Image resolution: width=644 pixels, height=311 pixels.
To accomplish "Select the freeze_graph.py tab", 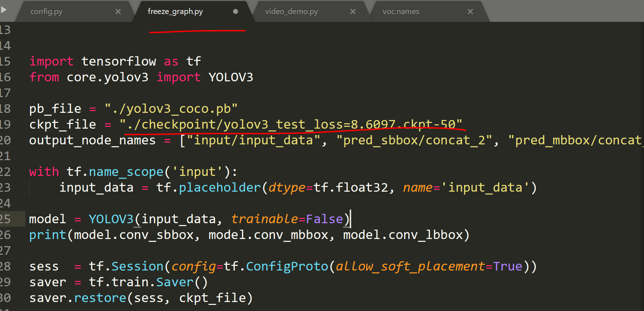I will point(175,11).
